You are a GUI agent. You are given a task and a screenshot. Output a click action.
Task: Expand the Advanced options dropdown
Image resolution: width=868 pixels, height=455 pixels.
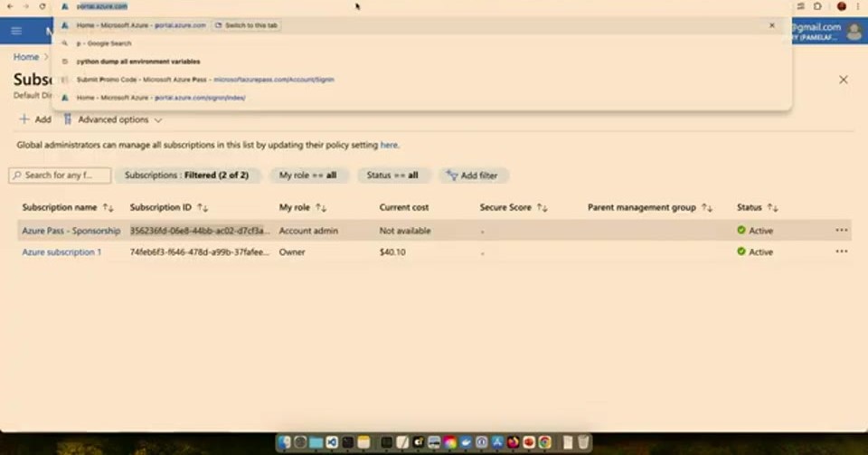112,119
